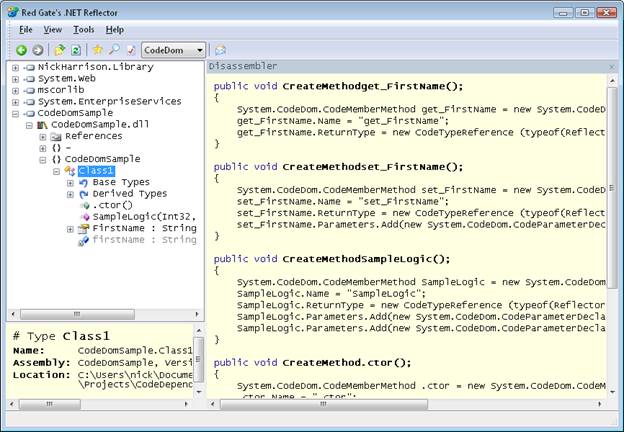This screenshot has height=432, width=624.
Task: Open the Help menu
Action: 115,30
